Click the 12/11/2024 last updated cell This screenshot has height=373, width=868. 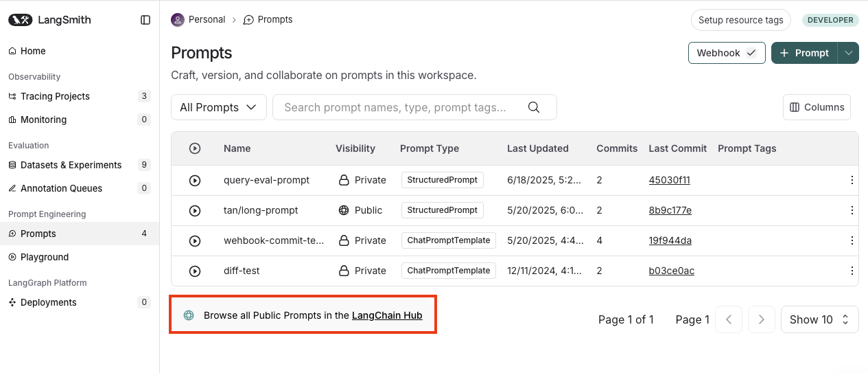click(546, 271)
